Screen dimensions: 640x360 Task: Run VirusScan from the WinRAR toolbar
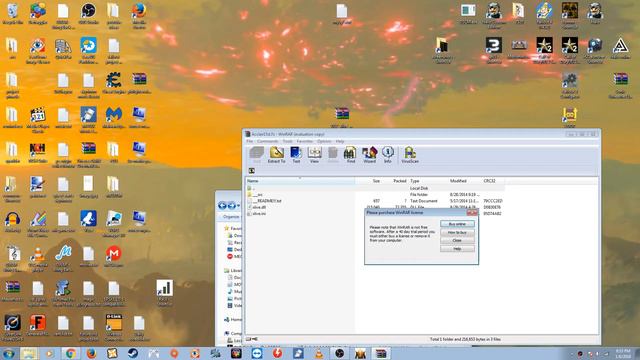point(410,155)
